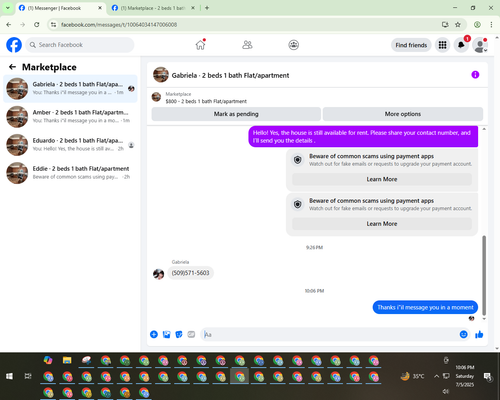Open the notifications bell icon
The width and height of the screenshot is (500, 400).
click(461, 45)
